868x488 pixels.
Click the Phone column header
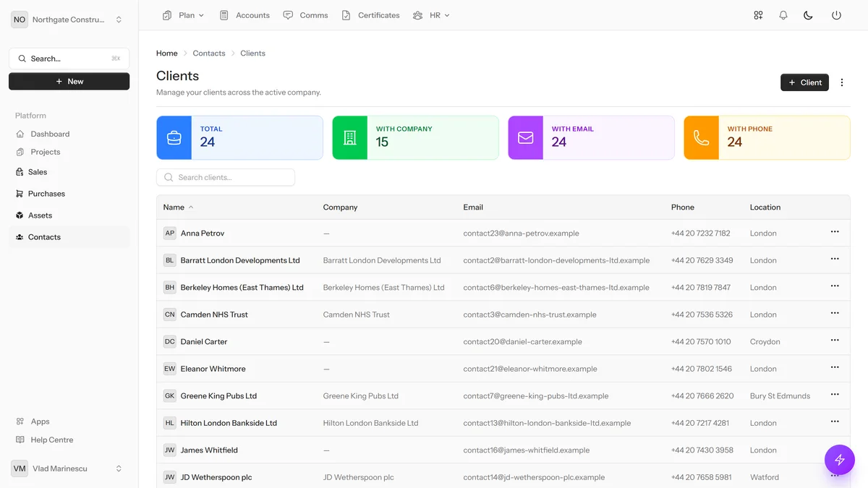[x=683, y=207]
